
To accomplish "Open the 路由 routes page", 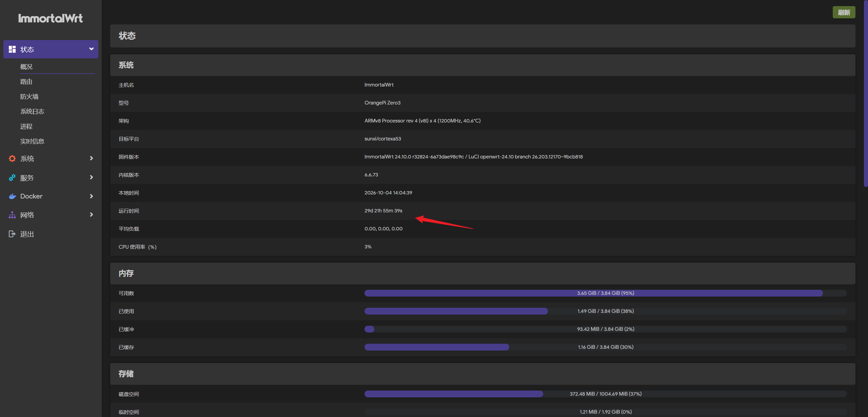I will 26,82.
